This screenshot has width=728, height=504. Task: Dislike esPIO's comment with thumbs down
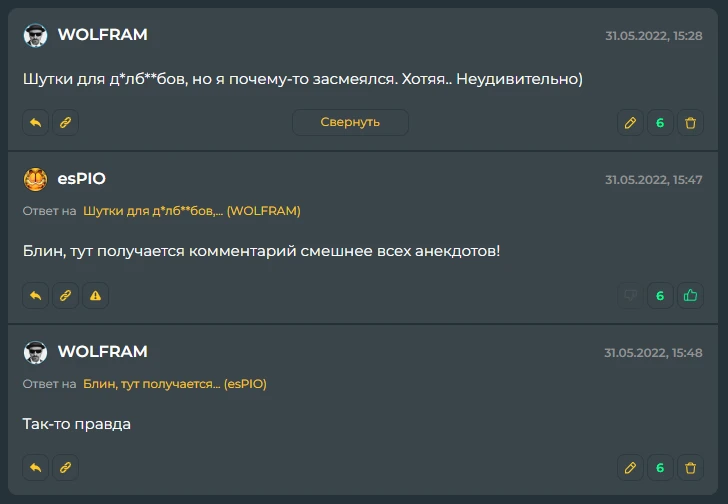[x=630, y=295]
